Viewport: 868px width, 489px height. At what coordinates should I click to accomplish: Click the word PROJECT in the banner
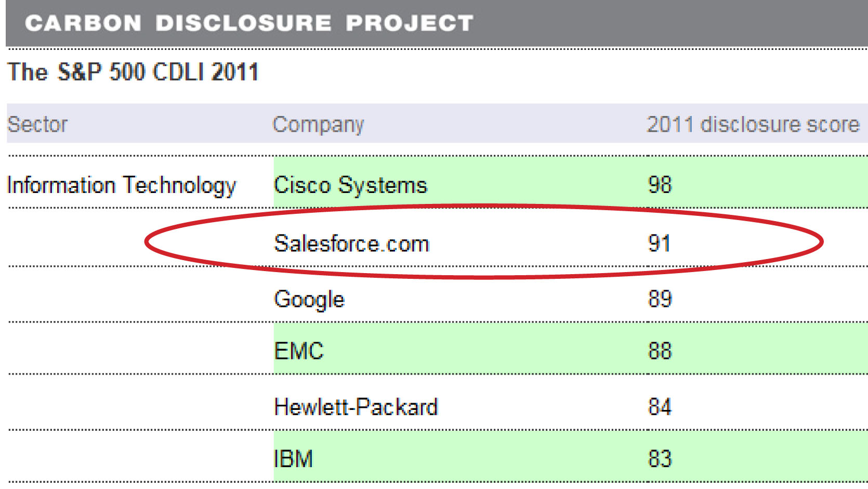click(x=410, y=23)
